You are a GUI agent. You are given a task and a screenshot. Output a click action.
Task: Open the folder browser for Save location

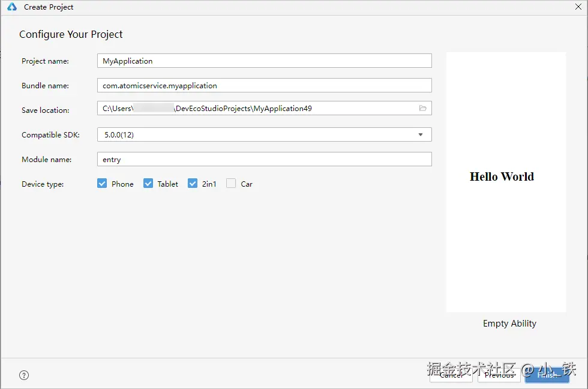422,109
